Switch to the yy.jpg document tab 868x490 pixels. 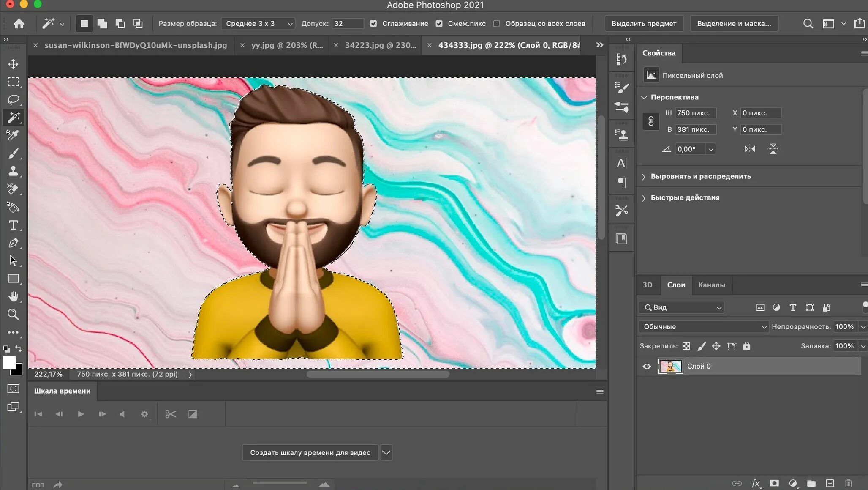(286, 45)
